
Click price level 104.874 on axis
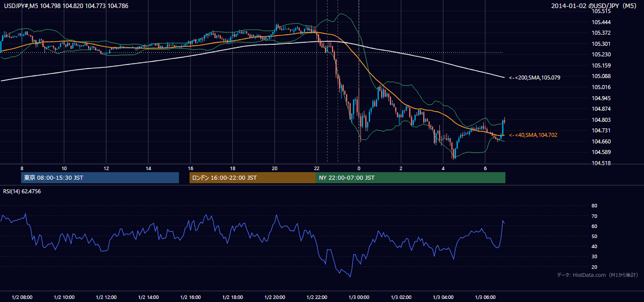tap(601, 109)
